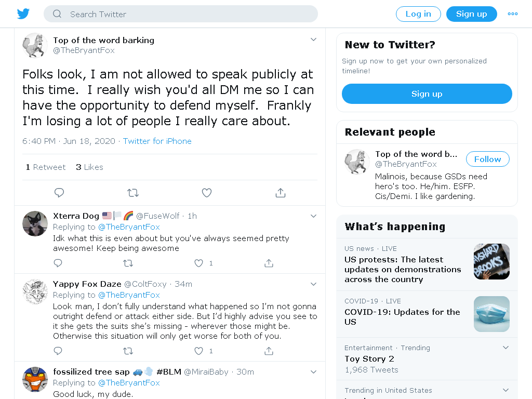The height and width of the screenshot is (399, 532).
Task: Retweet the main TheBryantFox tweet
Action: (133, 193)
